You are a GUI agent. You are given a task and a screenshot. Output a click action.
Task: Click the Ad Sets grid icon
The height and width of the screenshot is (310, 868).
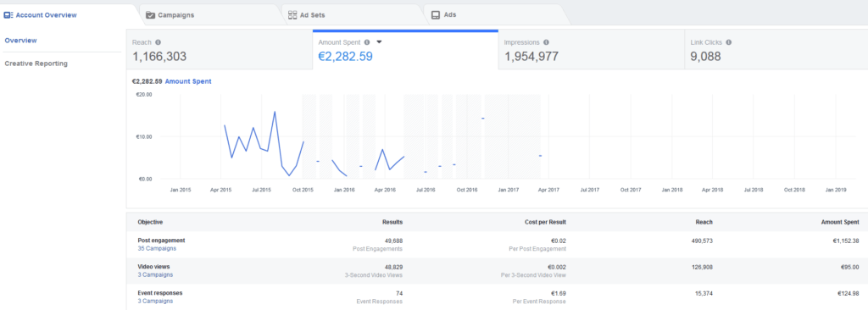coord(292,15)
